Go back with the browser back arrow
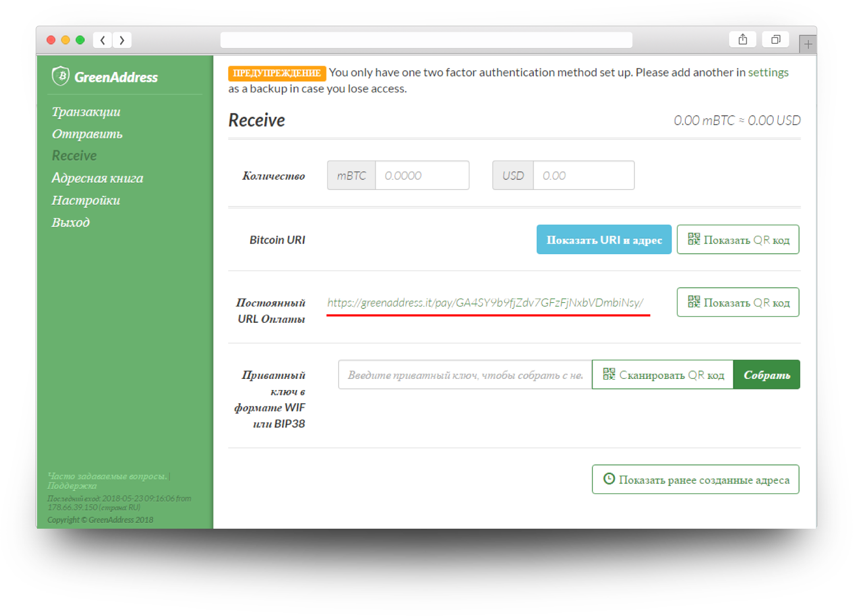Viewport: 853px width, 616px height. pyautogui.click(x=103, y=40)
